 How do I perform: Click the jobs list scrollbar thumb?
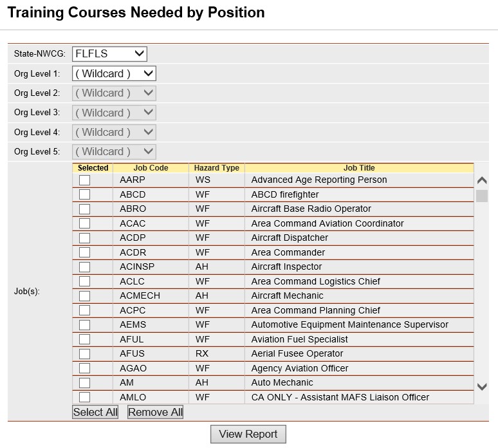(x=482, y=196)
